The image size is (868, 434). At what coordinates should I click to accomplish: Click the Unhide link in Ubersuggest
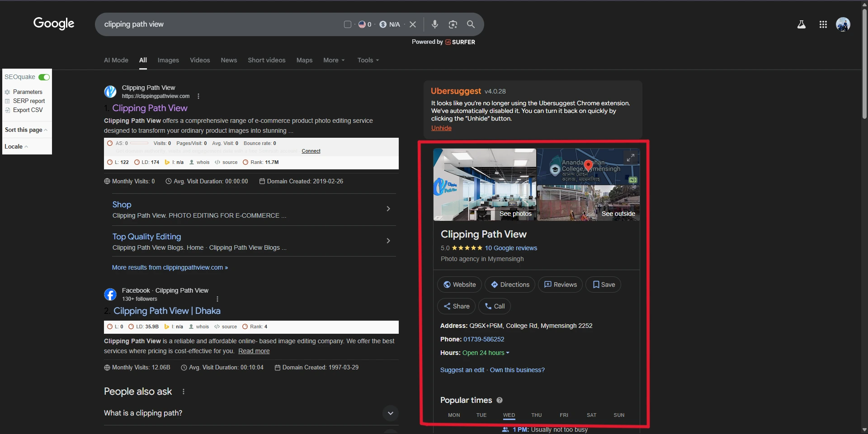(x=441, y=128)
